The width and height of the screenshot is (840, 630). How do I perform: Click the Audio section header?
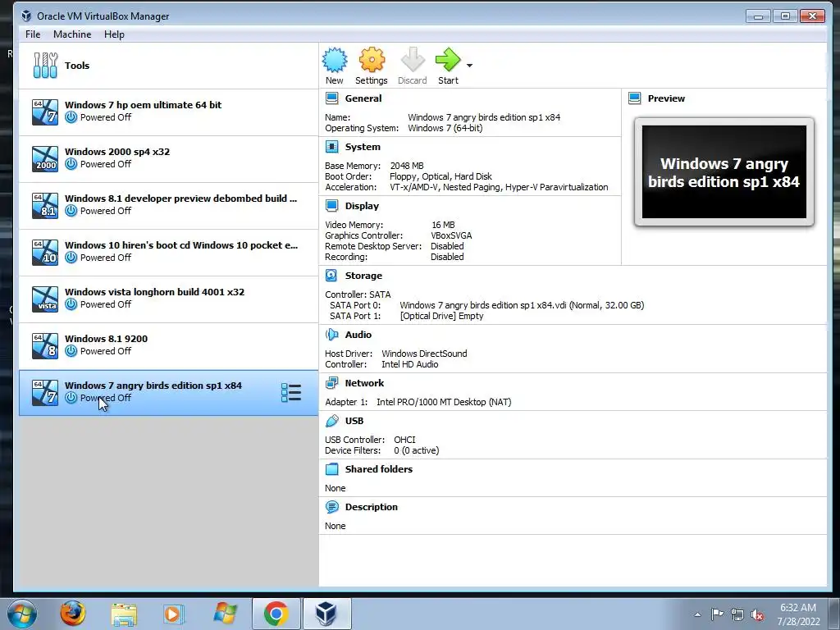click(358, 335)
